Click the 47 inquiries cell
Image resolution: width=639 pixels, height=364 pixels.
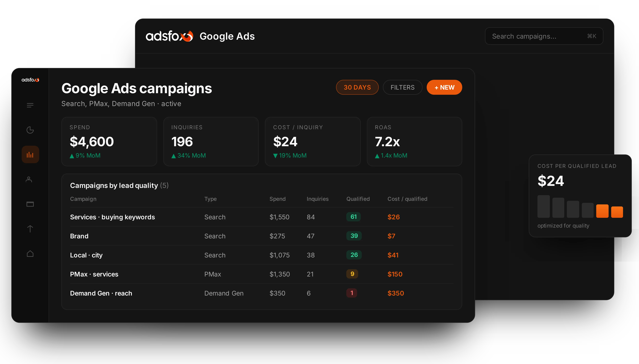(x=310, y=236)
